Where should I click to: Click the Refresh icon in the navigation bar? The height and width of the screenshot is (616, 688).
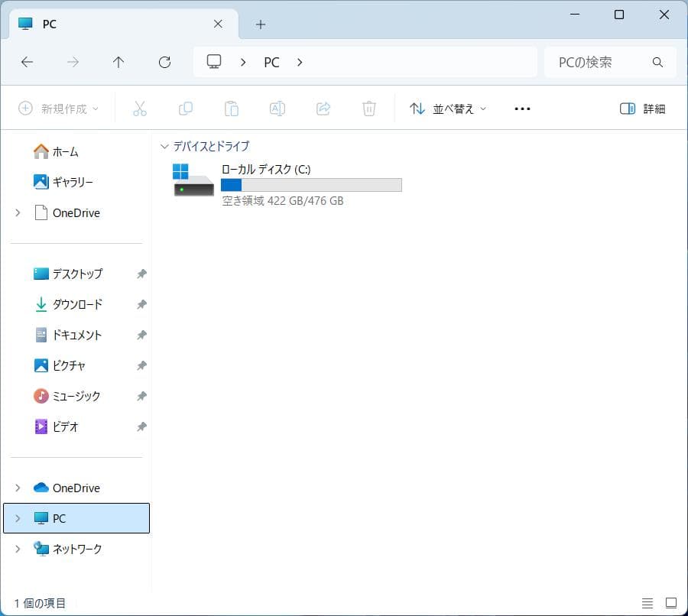(x=164, y=62)
